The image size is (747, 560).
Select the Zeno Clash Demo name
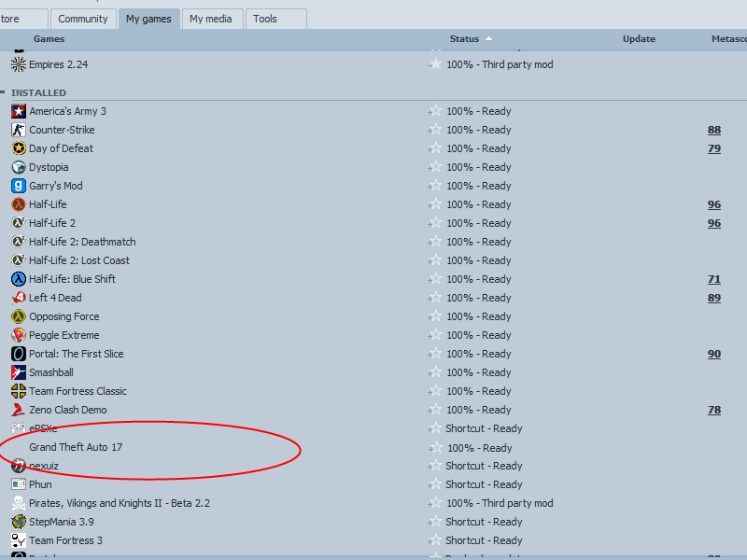(x=68, y=410)
